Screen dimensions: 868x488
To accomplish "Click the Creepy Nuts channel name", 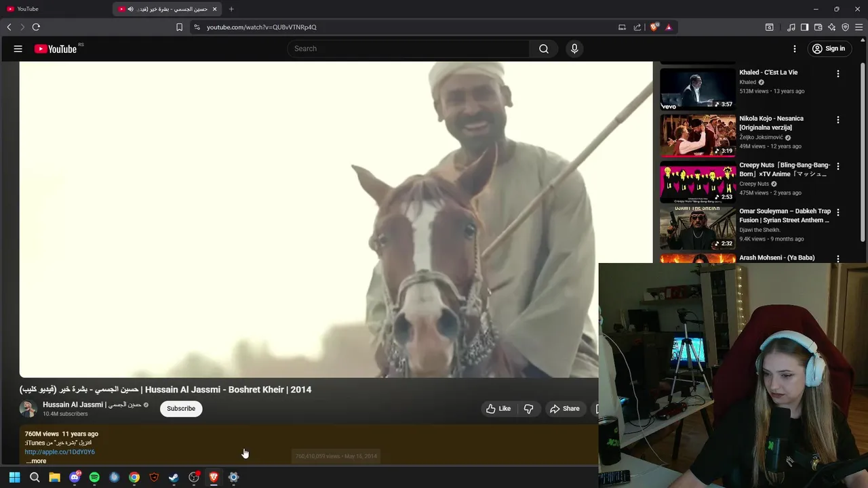I will coord(754,184).
